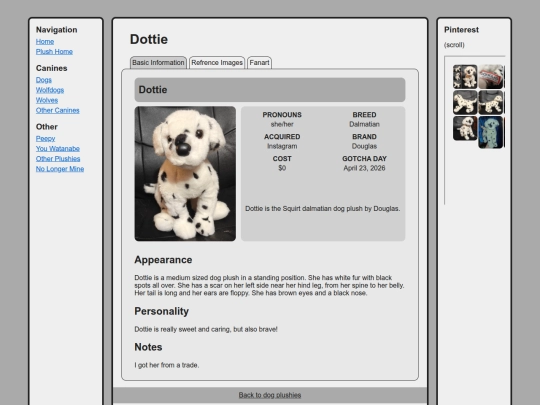Click the $0 cost value

tap(282, 168)
